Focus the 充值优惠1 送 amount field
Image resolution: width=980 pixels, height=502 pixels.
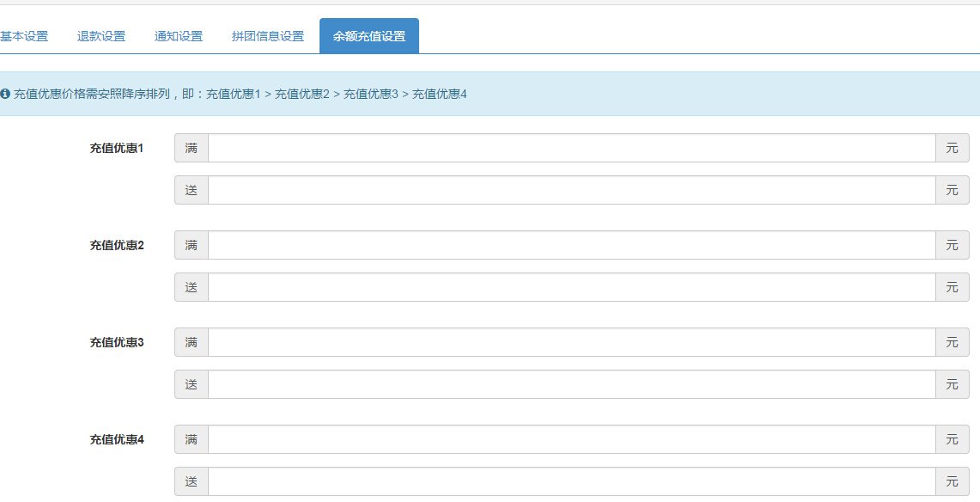point(572,190)
